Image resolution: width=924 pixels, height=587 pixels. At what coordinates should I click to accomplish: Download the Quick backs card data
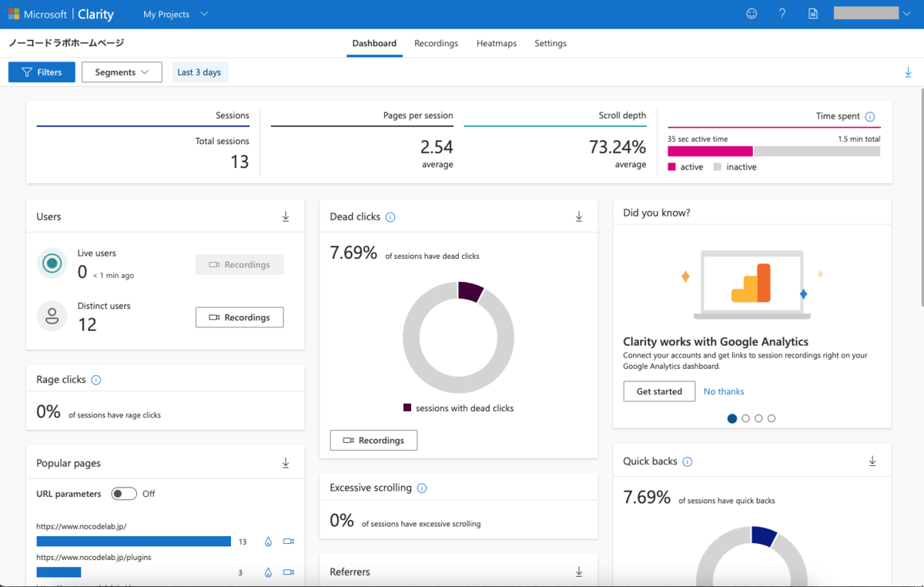point(872,461)
